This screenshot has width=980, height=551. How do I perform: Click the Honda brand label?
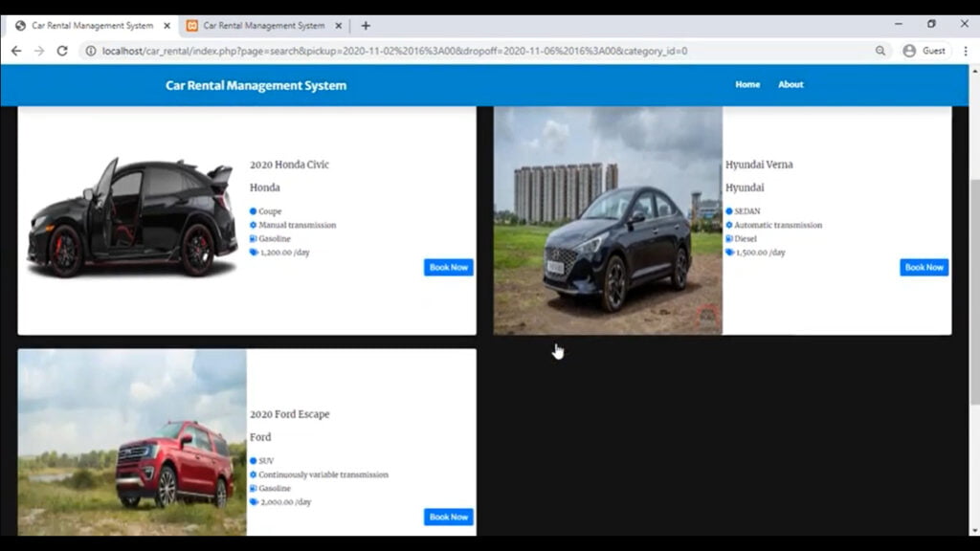[x=265, y=187]
